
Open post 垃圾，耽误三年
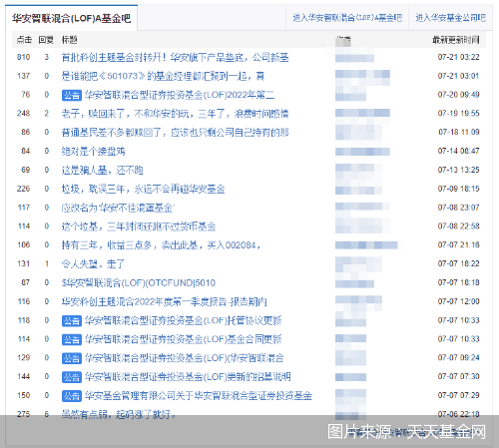tap(143, 189)
